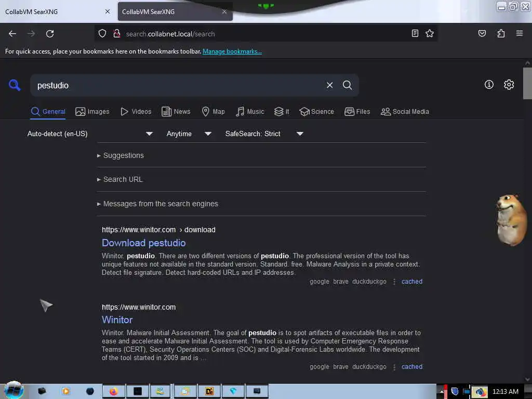Close the active CollabVM SearXNG tab

coord(224,11)
